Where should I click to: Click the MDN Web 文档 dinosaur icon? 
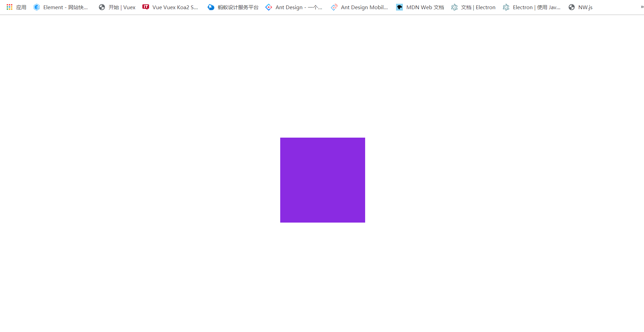tap(399, 7)
